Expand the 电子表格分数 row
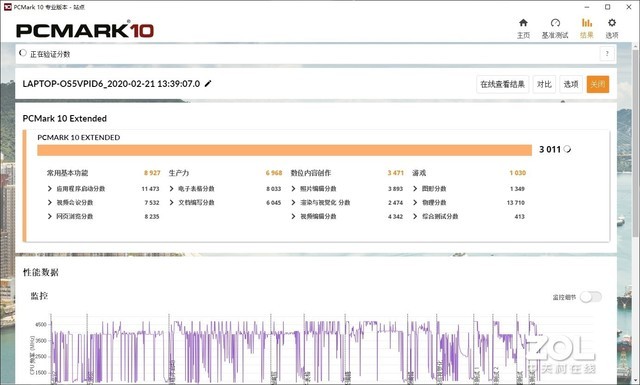640x385 pixels. (171, 189)
